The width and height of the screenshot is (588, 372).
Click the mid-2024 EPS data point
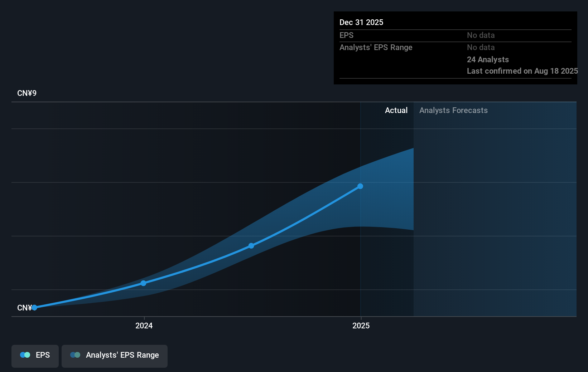coord(251,245)
